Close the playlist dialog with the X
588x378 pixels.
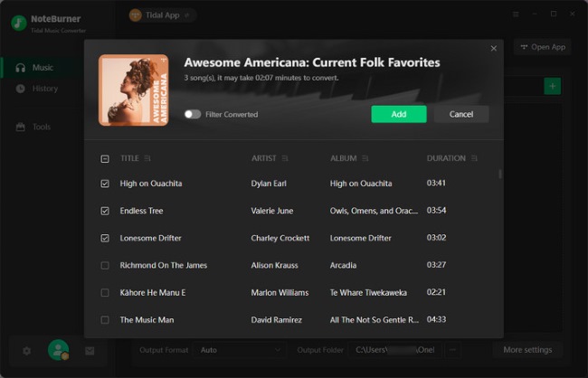pos(494,48)
